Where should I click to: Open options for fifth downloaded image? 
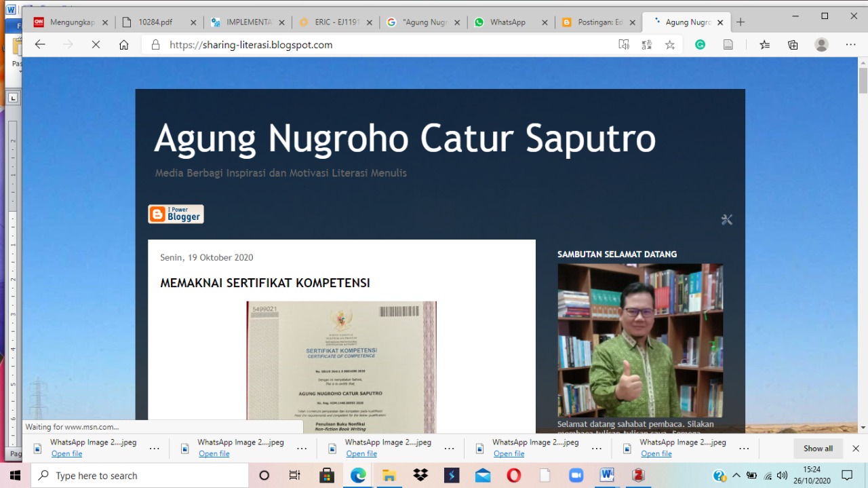[x=744, y=449]
